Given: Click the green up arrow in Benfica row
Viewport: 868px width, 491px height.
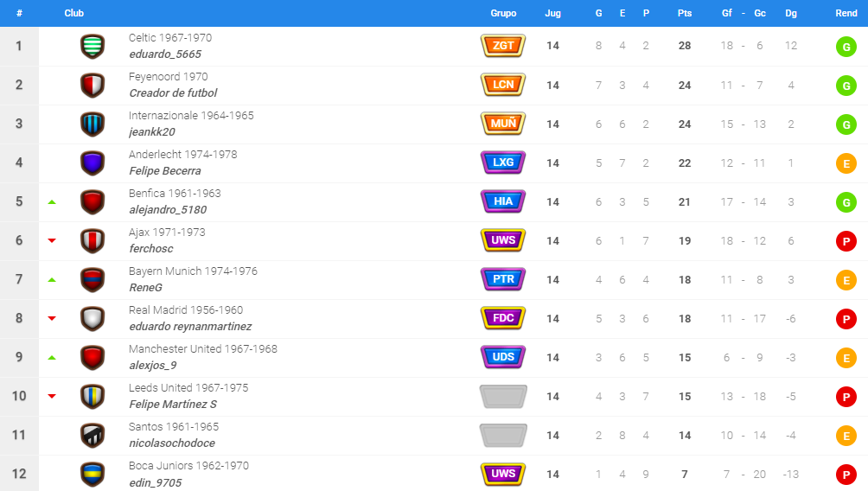Looking at the screenshot, I should click(52, 202).
